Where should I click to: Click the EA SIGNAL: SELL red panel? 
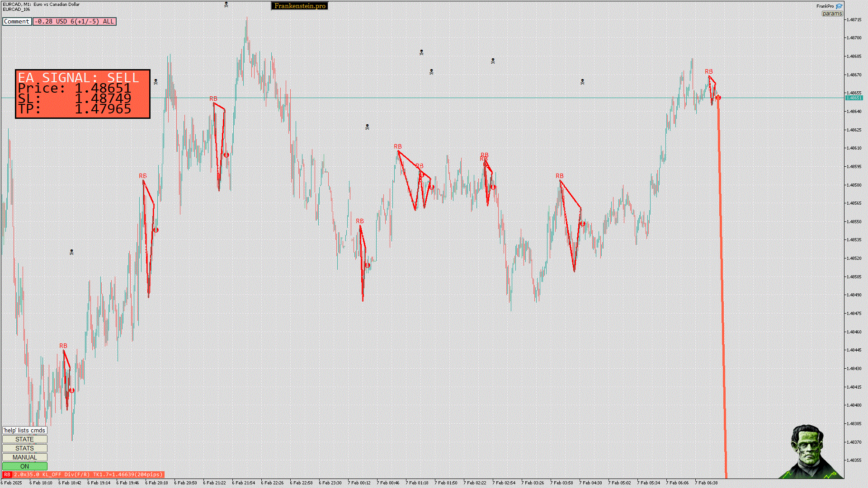point(82,94)
